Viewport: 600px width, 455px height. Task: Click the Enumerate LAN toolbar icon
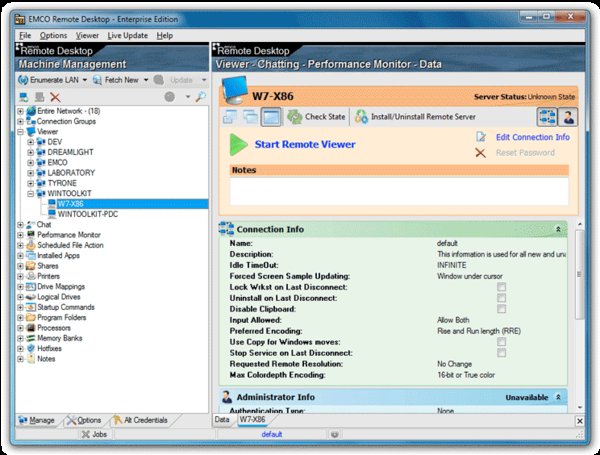point(23,79)
